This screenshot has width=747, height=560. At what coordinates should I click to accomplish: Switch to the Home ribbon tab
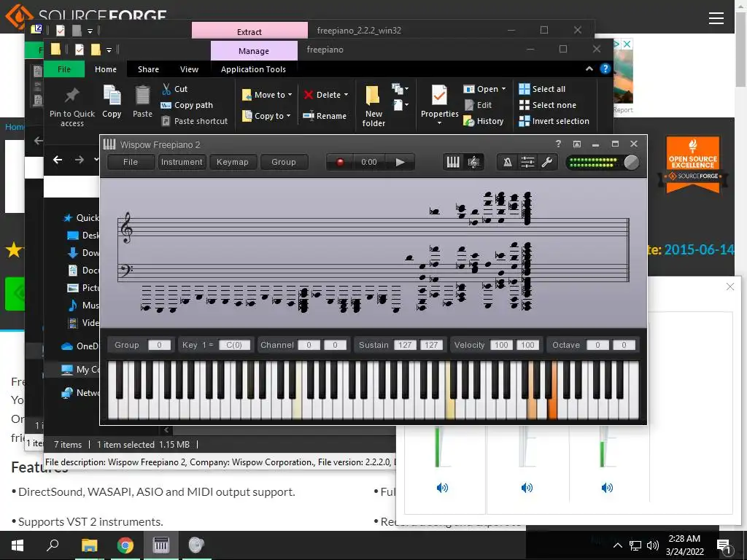(x=105, y=69)
